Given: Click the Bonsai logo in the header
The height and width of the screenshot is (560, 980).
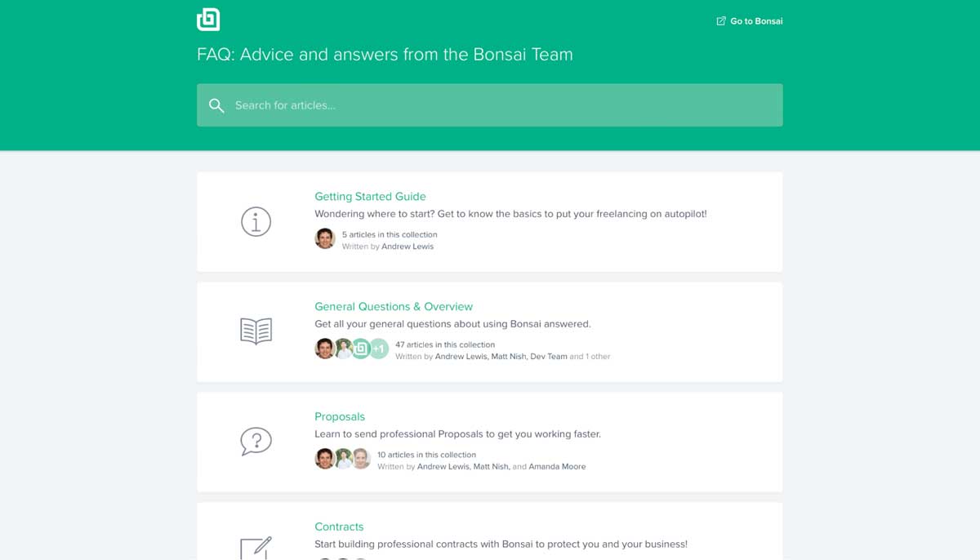Looking at the screenshot, I should pos(208,19).
